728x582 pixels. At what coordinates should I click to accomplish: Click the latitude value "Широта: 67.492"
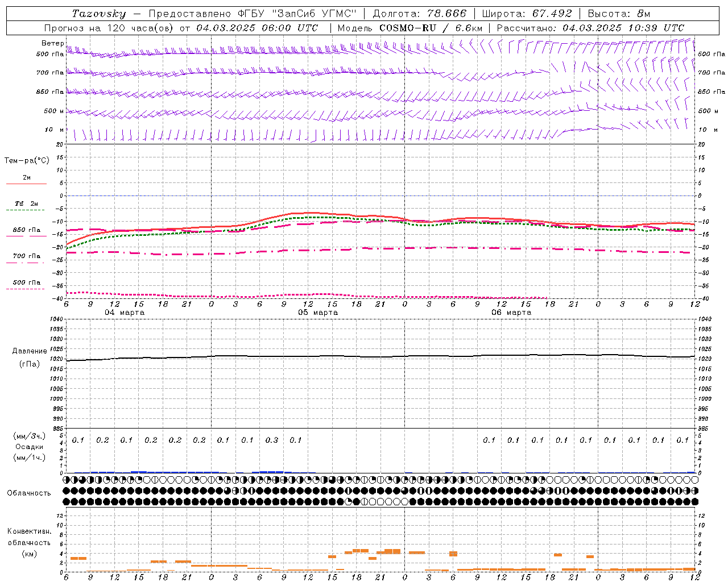527,14
